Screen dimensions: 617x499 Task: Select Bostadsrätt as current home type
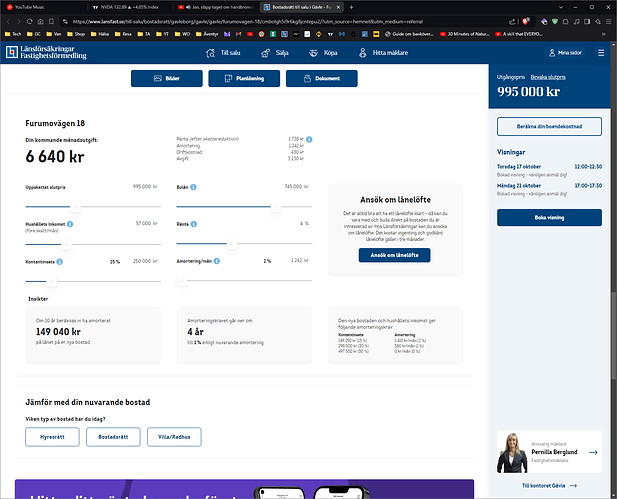click(x=113, y=437)
